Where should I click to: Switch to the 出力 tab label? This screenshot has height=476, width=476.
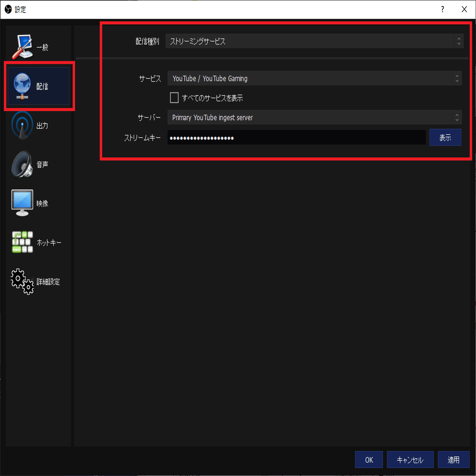tap(42, 126)
